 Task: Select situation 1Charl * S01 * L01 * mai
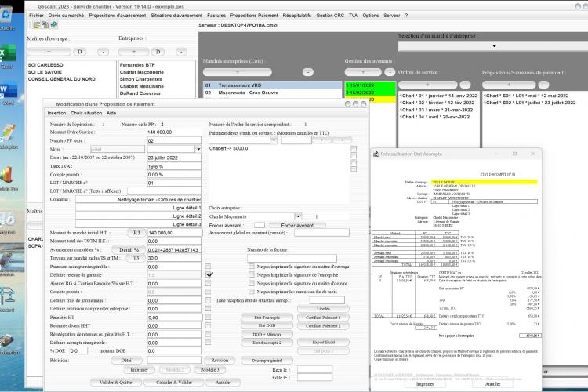point(526,96)
